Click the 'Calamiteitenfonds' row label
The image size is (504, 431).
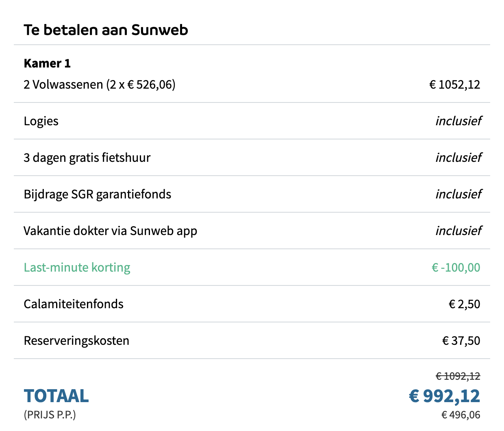(x=74, y=304)
